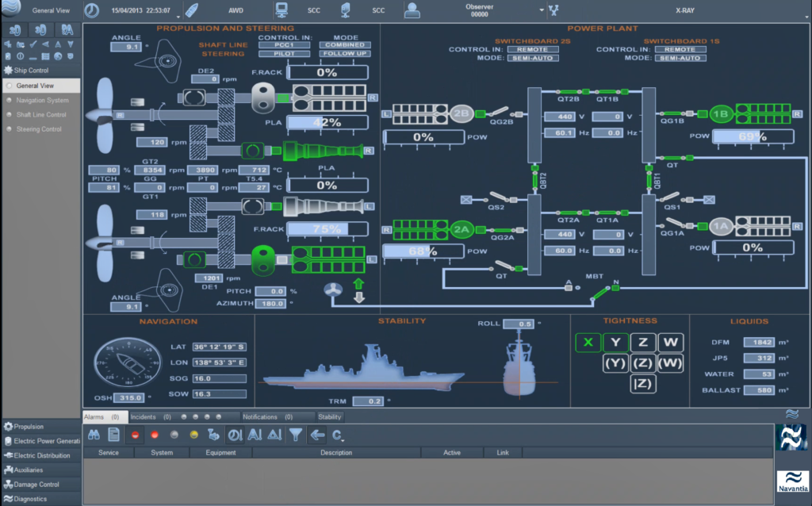Toggle tightness zone Y
This screenshot has height=506, width=812.
tap(615, 342)
